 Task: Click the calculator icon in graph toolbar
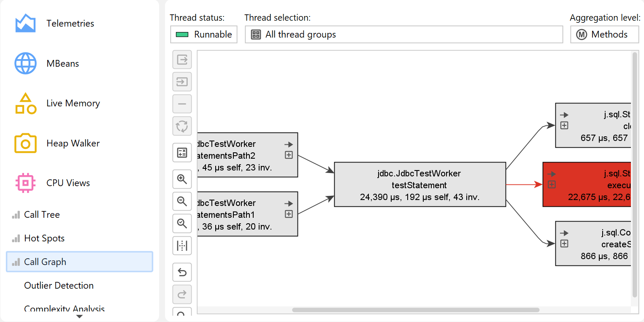click(x=182, y=153)
